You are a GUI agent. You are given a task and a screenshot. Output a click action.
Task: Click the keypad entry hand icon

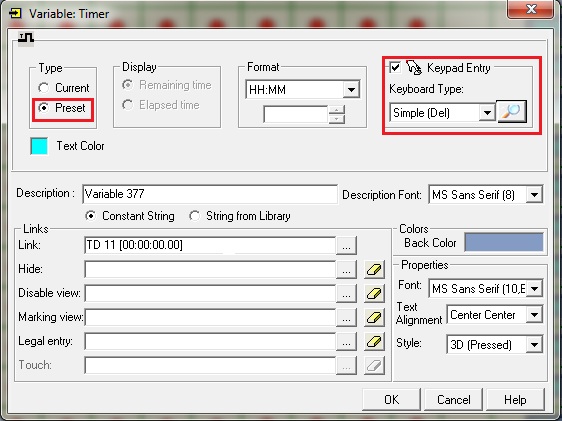pyautogui.click(x=414, y=67)
